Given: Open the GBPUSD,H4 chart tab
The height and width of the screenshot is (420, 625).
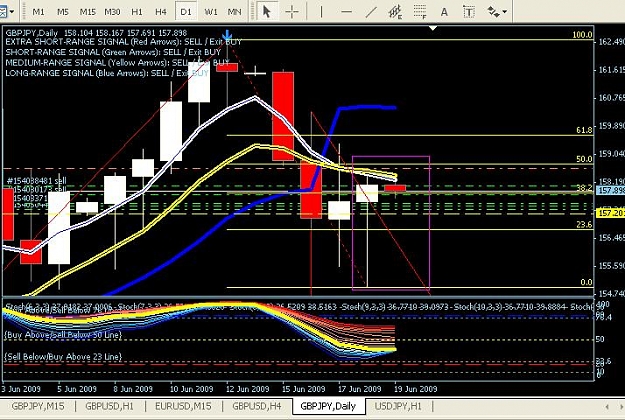Looking at the screenshot, I should point(256,406).
